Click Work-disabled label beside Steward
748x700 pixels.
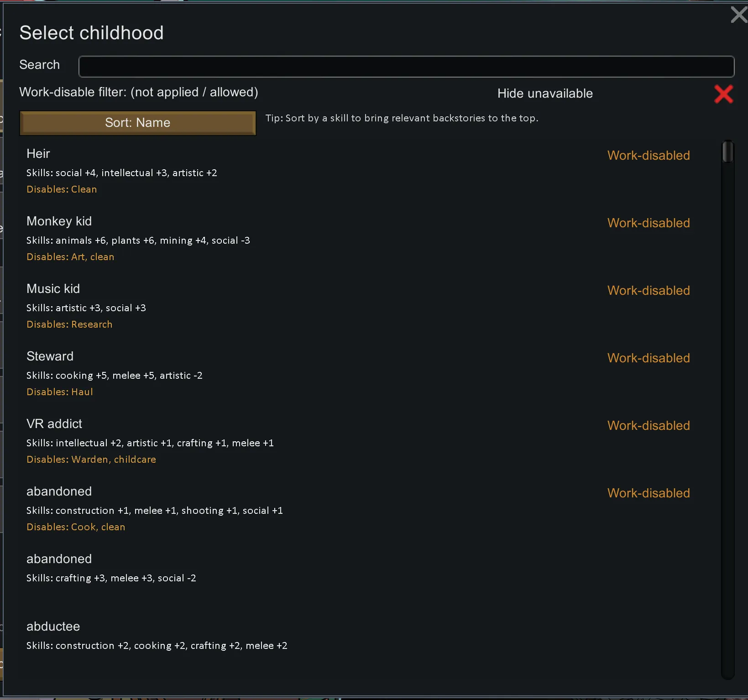tap(649, 358)
